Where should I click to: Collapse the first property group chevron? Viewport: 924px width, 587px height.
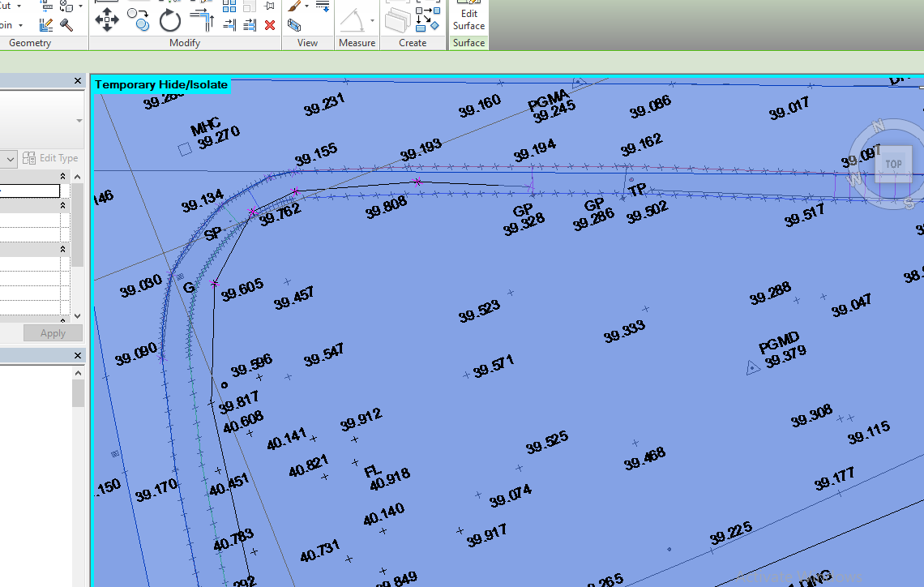tap(62, 177)
